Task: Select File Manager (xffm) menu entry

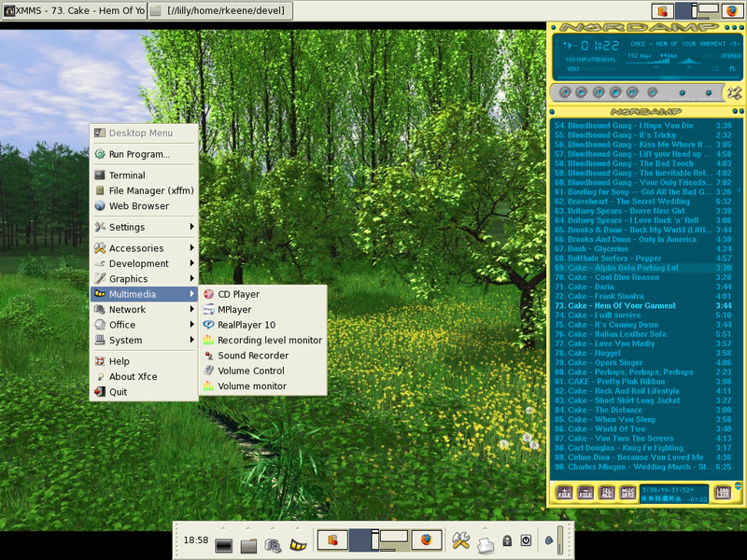Action: coord(144,190)
